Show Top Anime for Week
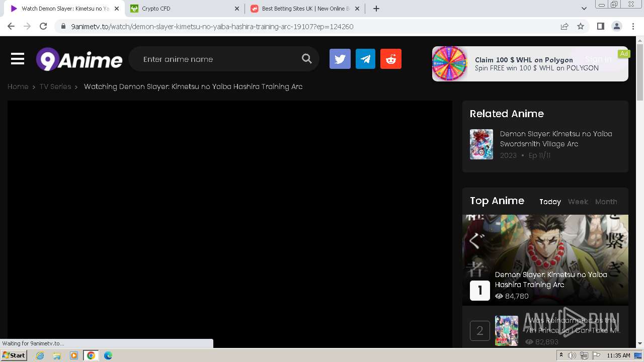The height and width of the screenshot is (362, 644). [x=578, y=202]
